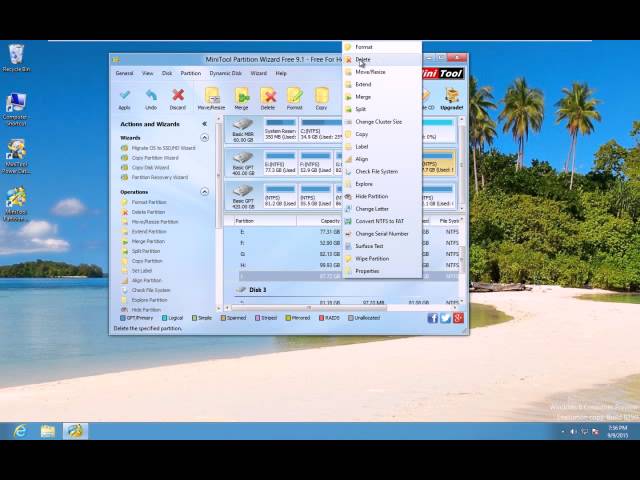Open the Partition menu
Viewport: 640px width, 480px height.
tap(191, 73)
